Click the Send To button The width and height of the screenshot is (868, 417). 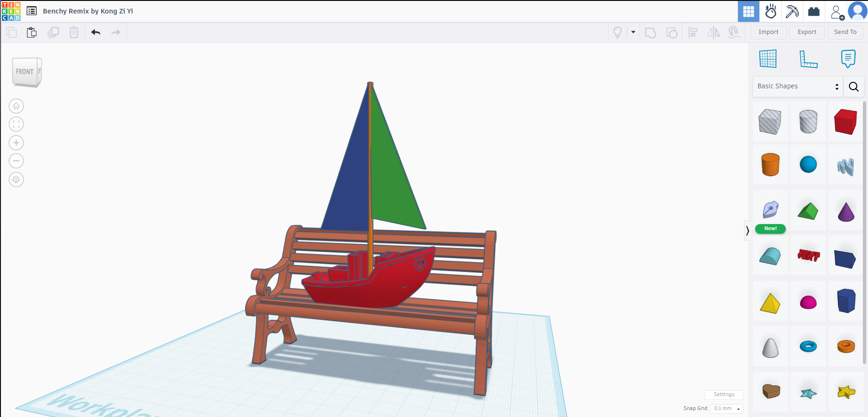845,32
